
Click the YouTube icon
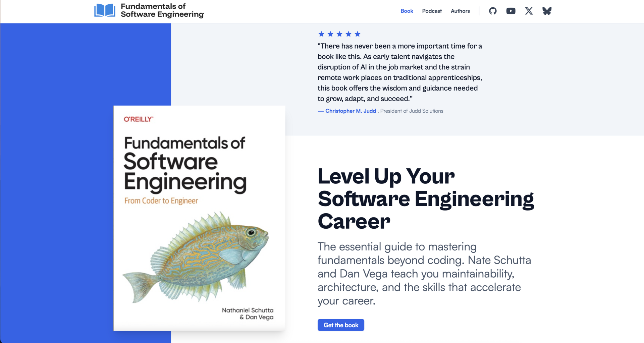(511, 11)
